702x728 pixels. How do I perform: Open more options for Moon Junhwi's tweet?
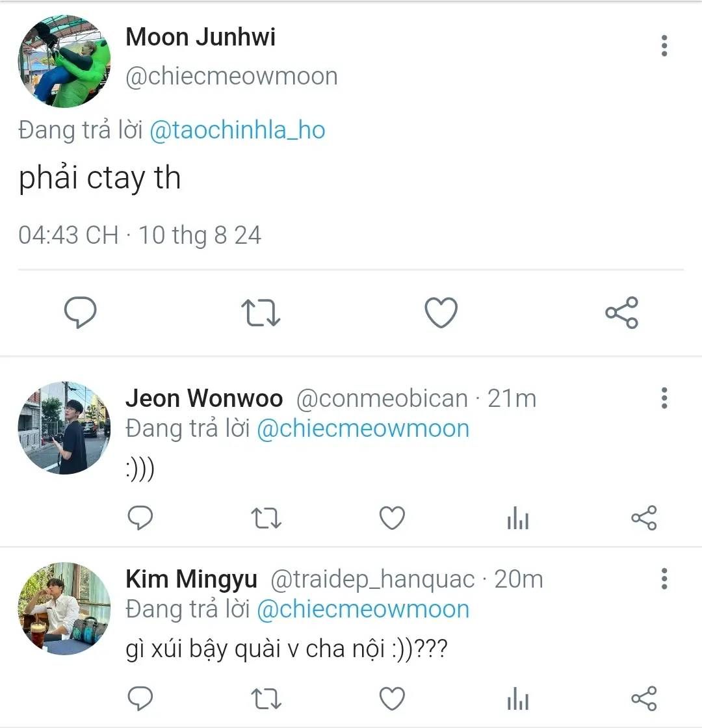click(664, 46)
